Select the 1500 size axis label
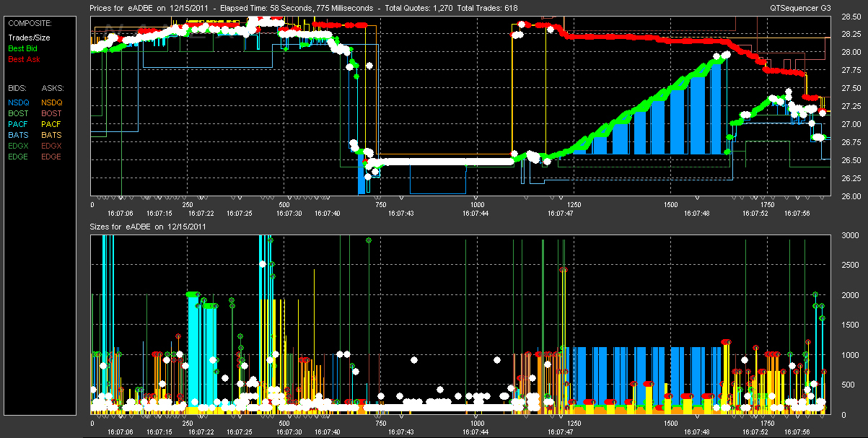 click(x=850, y=325)
